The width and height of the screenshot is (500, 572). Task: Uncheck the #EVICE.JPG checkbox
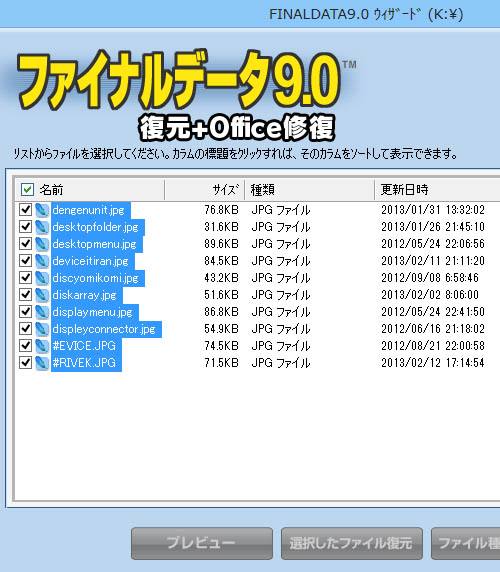tap(26, 346)
